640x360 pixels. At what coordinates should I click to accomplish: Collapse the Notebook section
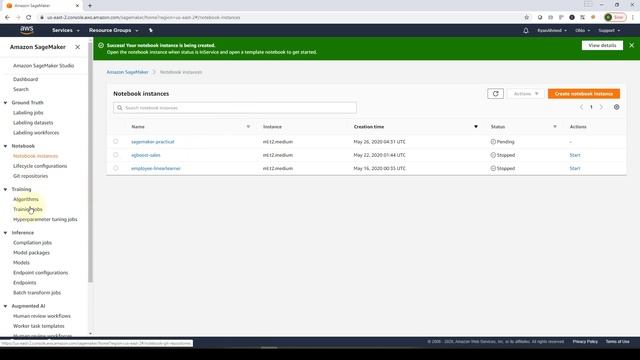[5, 146]
